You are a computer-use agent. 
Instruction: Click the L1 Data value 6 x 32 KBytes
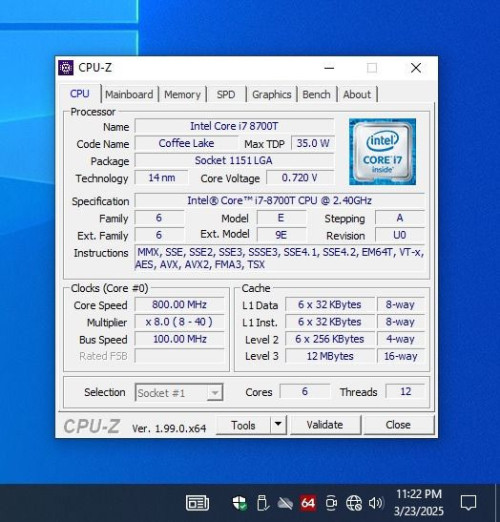(x=330, y=304)
